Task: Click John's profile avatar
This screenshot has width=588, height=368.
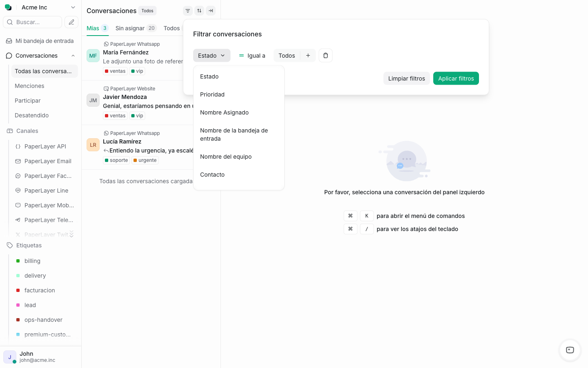Action: [x=10, y=357]
